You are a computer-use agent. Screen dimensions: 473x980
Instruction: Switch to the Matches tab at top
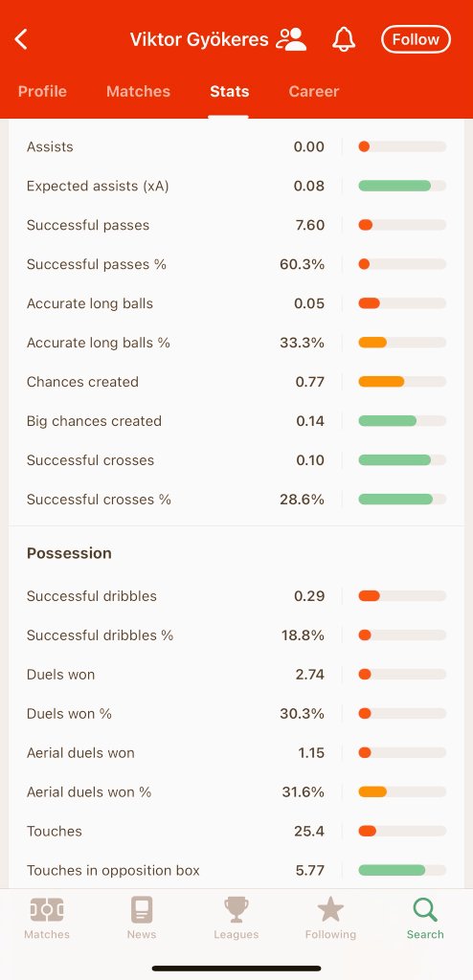(x=138, y=91)
